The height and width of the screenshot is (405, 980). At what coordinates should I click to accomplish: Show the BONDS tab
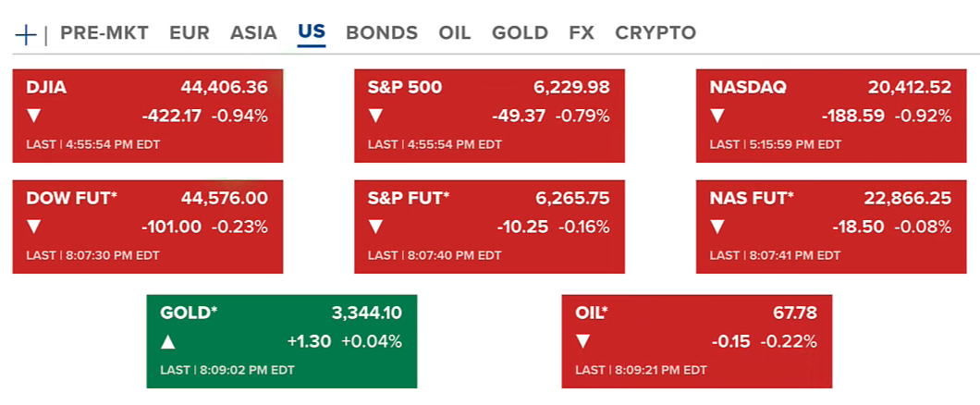click(382, 33)
